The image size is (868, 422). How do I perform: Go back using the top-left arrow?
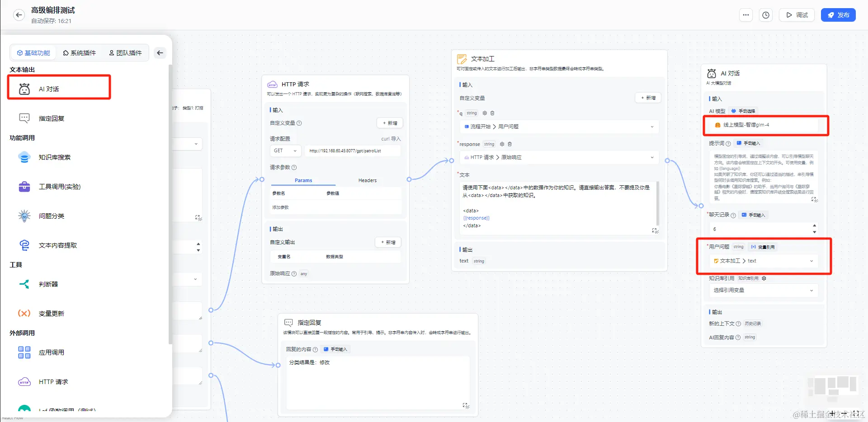19,15
